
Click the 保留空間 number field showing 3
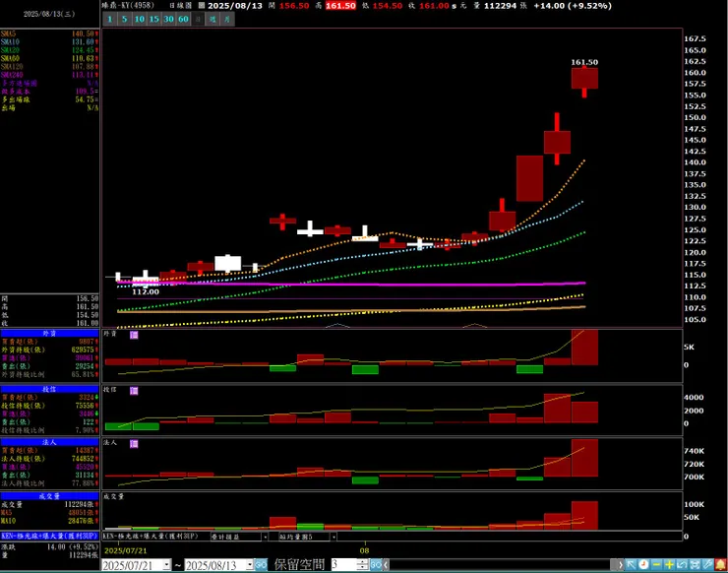click(344, 565)
